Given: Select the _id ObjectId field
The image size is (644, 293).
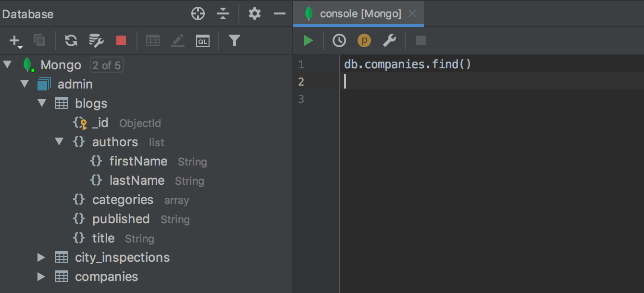Looking at the screenshot, I should (101, 122).
